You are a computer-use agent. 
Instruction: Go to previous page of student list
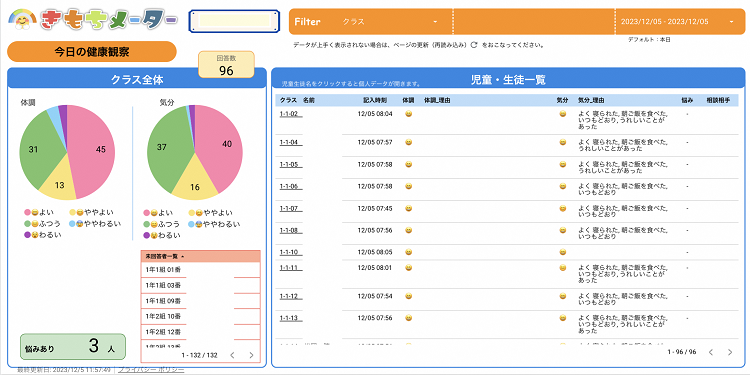pyautogui.click(x=711, y=352)
